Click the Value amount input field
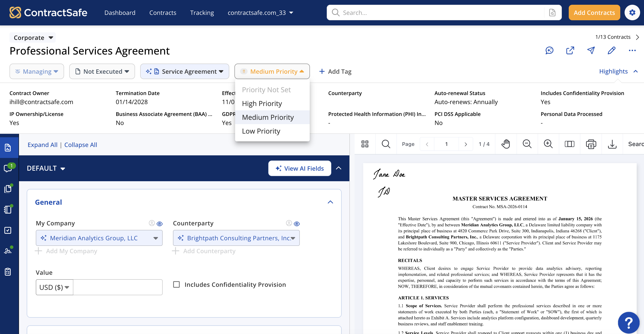644x334 pixels. coord(118,287)
